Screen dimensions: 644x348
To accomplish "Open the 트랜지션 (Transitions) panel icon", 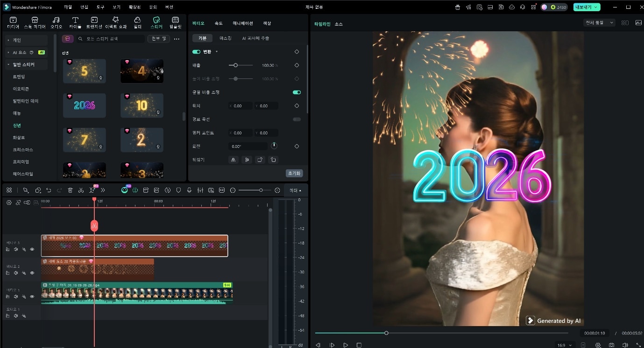I will pyautogui.click(x=94, y=22).
